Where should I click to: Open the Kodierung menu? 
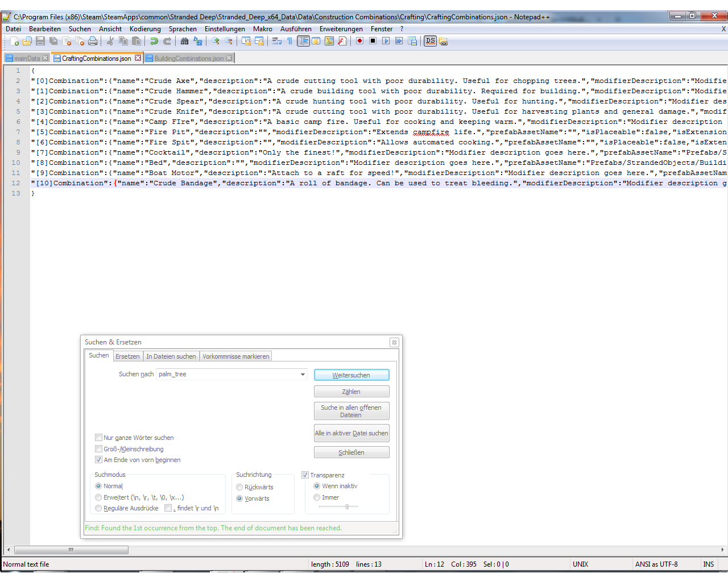point(145,29)
